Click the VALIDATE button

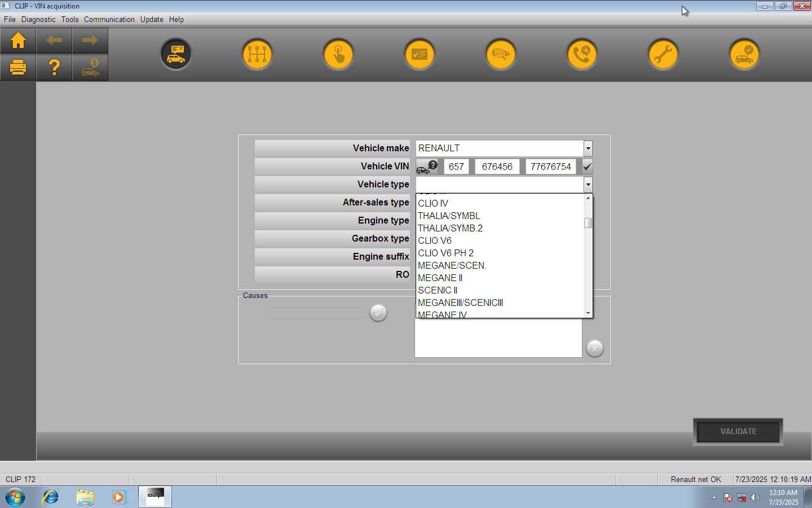(738, 432)
